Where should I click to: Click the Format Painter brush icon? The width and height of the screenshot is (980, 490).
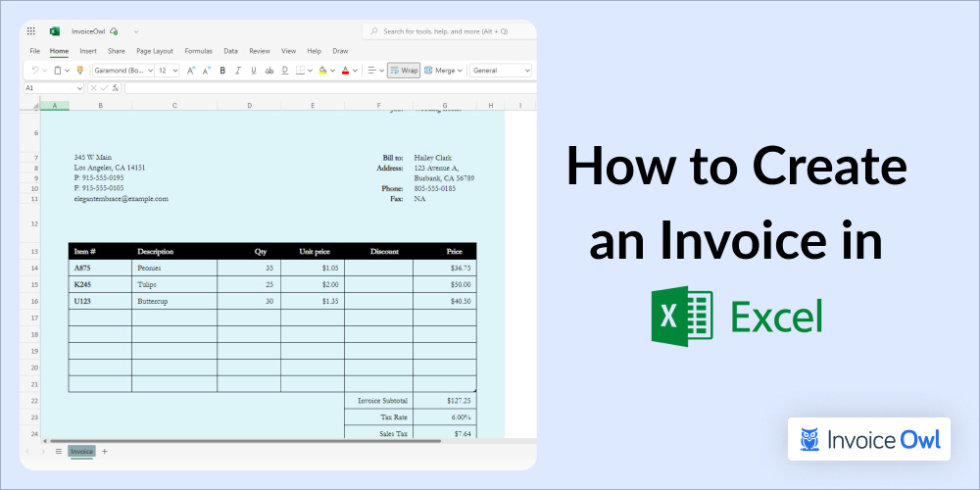tap(79, 71)
